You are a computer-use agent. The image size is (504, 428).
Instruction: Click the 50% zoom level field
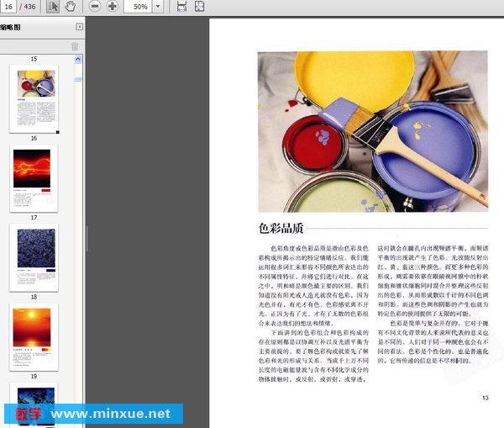[x=138, y=7]
